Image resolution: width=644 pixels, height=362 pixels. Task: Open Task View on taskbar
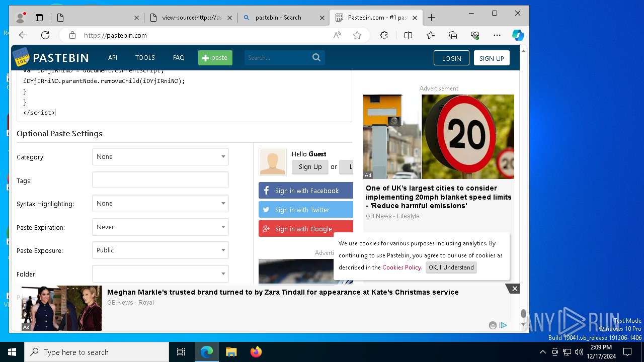181,352
